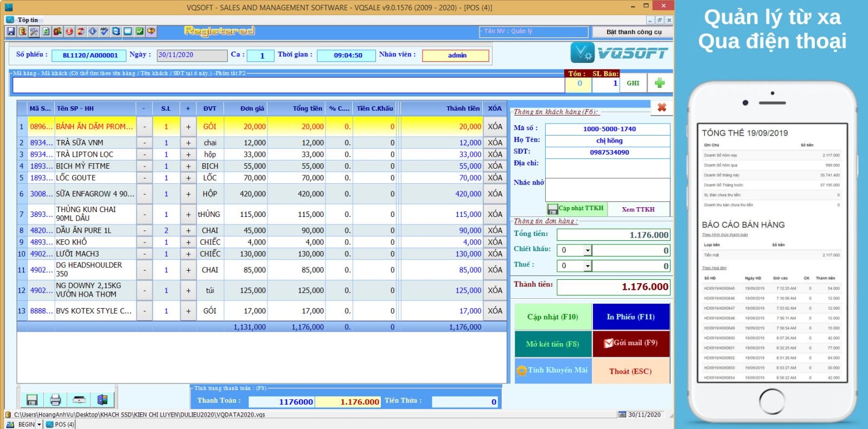Switch to the POS (4) tab
868x429 pixels.
pyautogui.click(x=60, y=425)
